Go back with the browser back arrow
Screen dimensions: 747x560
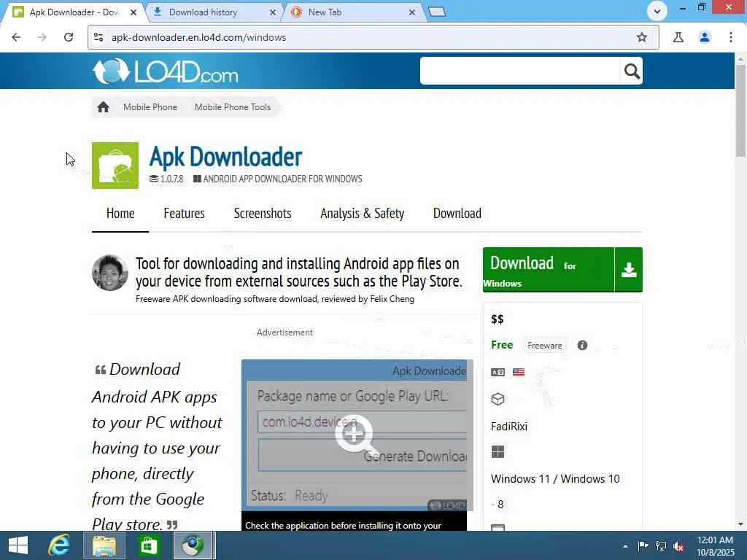[x=16, y=37]
